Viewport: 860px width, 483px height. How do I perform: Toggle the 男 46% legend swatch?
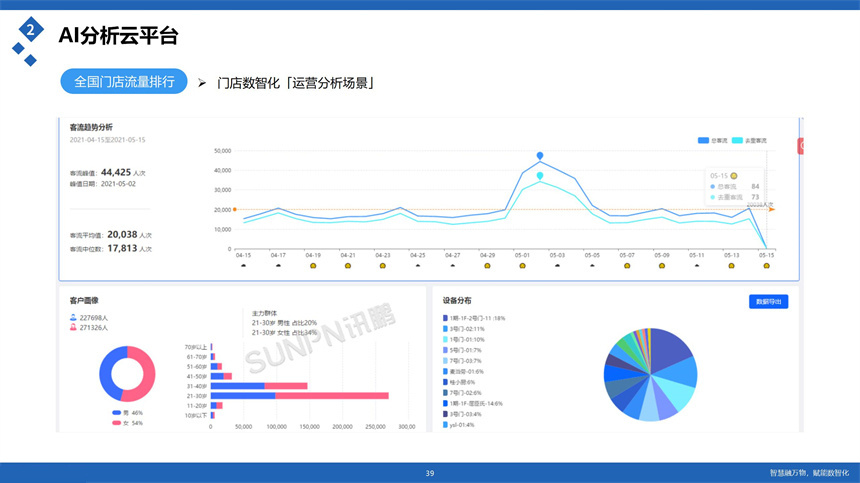(116, 413)
